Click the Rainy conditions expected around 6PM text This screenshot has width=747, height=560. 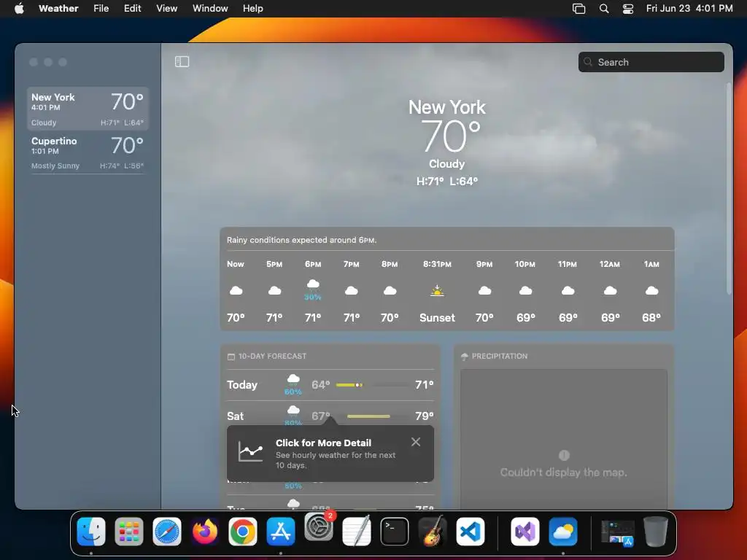pos(301,240)
